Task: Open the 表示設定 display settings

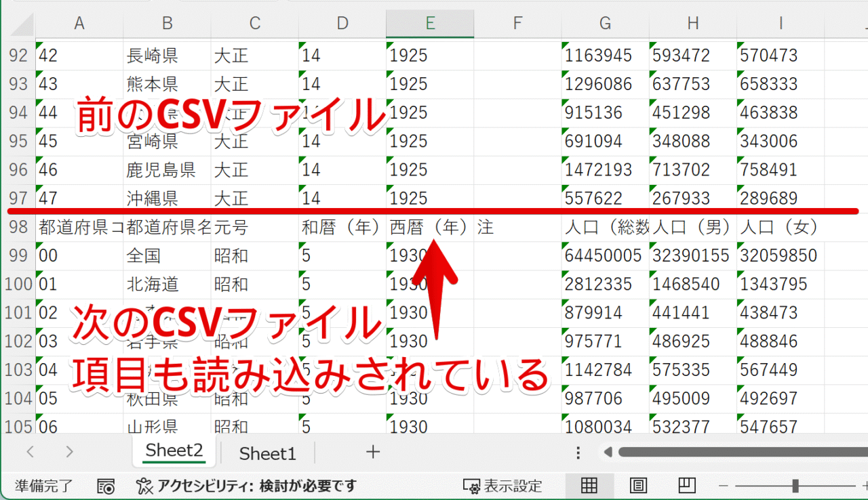Action: click(500, 486)
